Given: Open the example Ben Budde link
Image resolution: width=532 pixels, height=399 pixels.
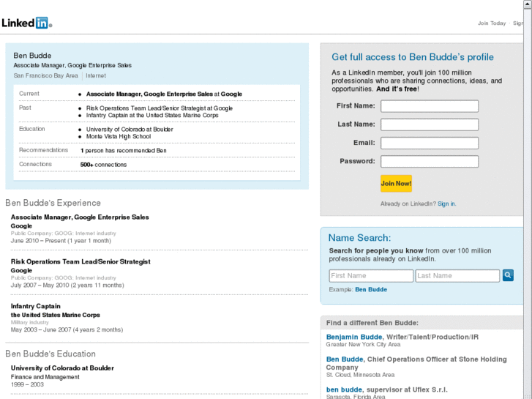Looking at the screenshot, I should pos(371,289).
